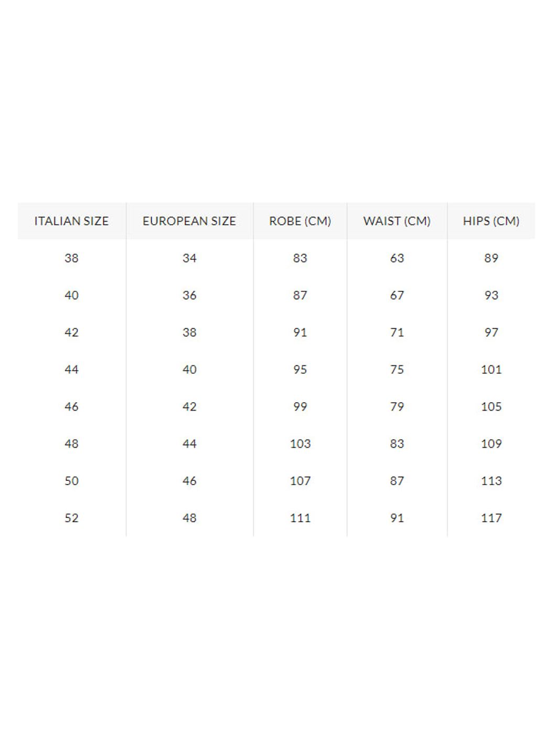Click European size 36 cell

tap(189, 296)
